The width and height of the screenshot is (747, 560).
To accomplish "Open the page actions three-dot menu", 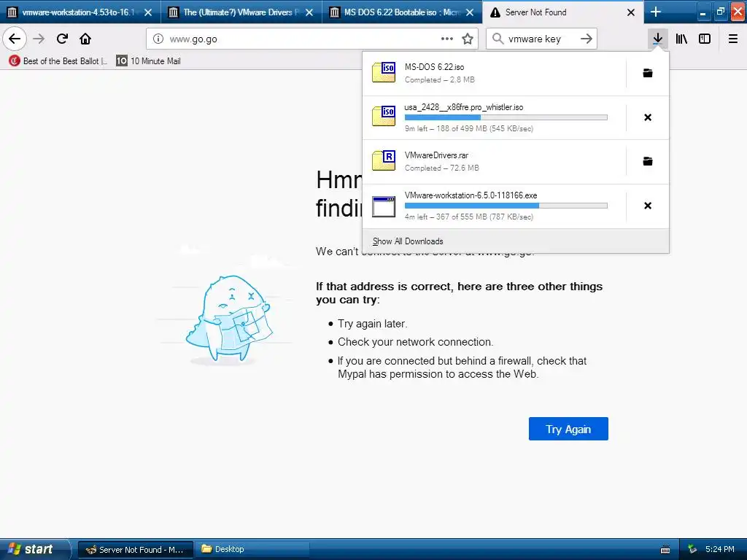I will [x=447, y=39].
